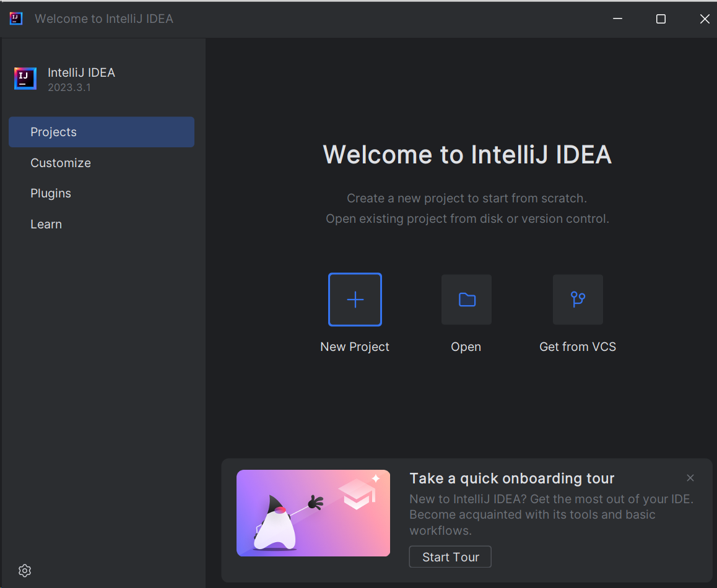Start the onboarding tour

coord(450,556)
